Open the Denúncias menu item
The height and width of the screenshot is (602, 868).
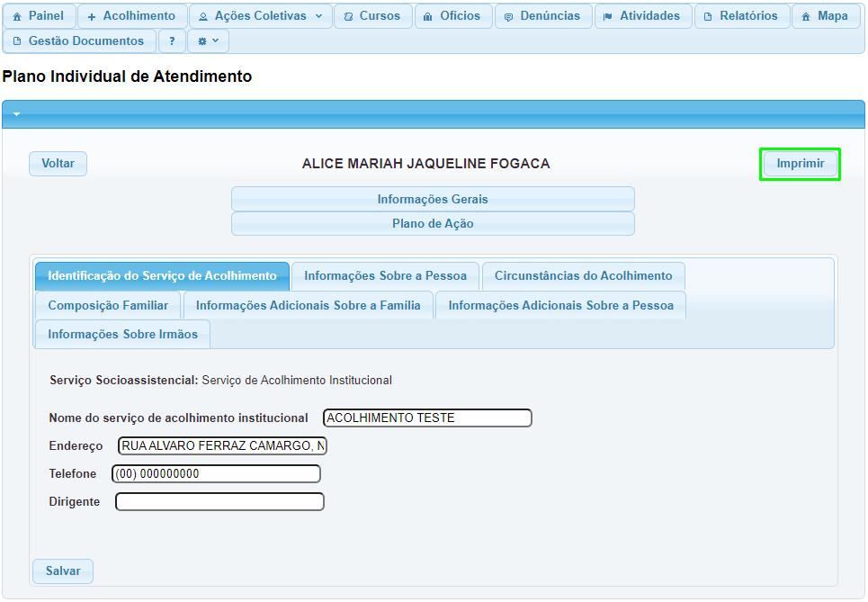point(543,16)
